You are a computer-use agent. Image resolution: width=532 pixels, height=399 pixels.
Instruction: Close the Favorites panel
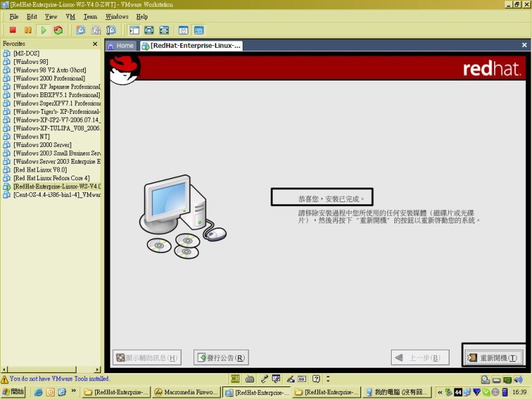point(95,44)
